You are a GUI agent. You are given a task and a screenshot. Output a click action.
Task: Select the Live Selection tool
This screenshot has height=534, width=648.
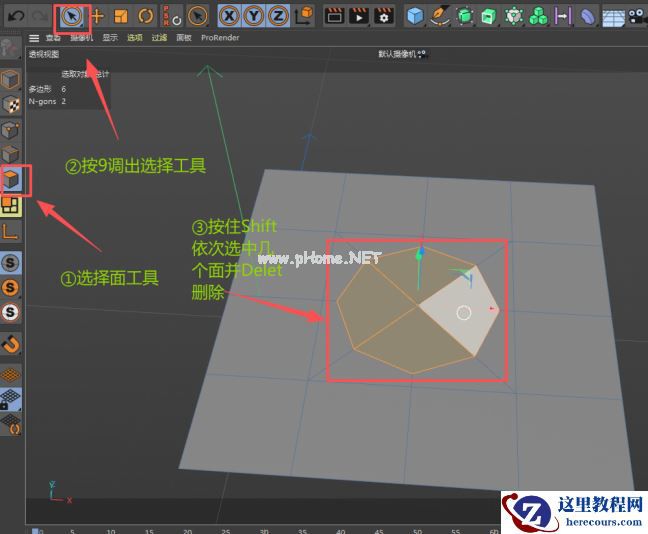click(x=71, y=16)
